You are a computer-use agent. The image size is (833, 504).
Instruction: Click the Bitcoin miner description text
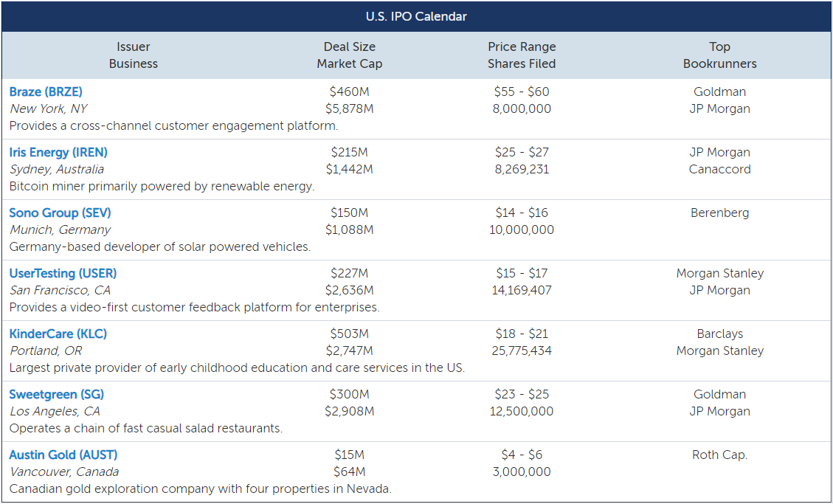pos(162,187)
